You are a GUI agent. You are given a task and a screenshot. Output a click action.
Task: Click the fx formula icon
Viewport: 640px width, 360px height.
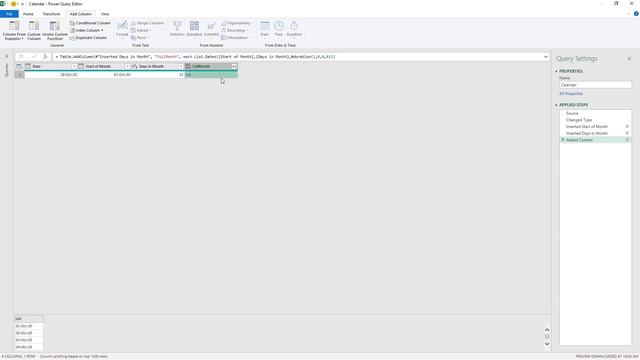coord(45,57)
